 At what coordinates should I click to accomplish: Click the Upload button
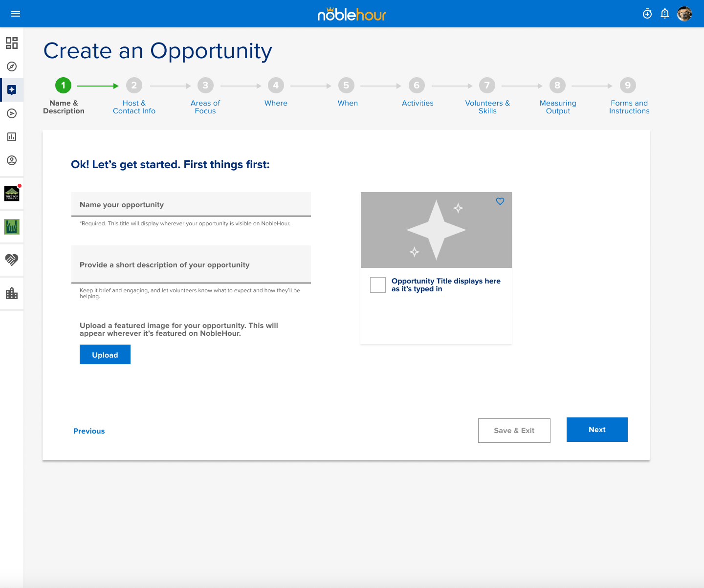pos(105,354)
